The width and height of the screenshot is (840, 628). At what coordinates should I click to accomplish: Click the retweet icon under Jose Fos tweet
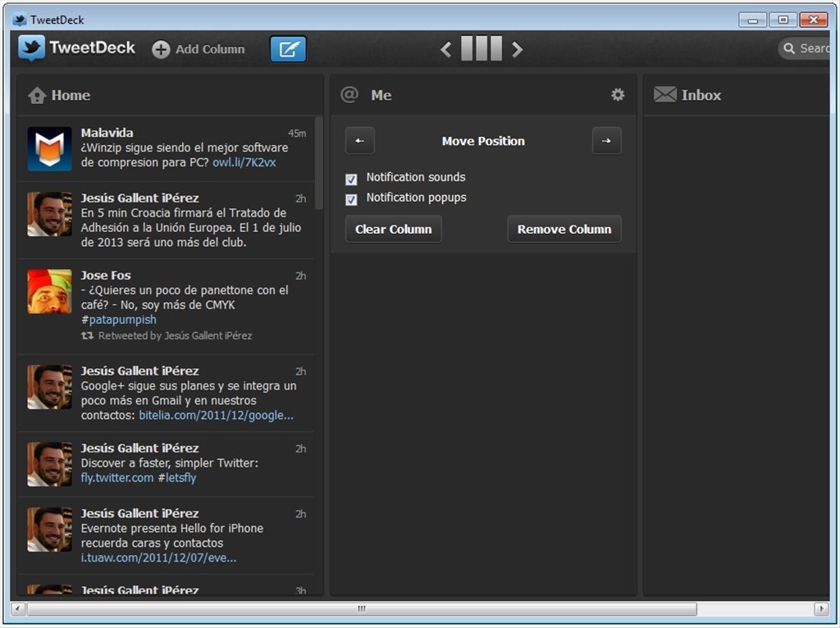pyautogui.click(x=87, y=335)
